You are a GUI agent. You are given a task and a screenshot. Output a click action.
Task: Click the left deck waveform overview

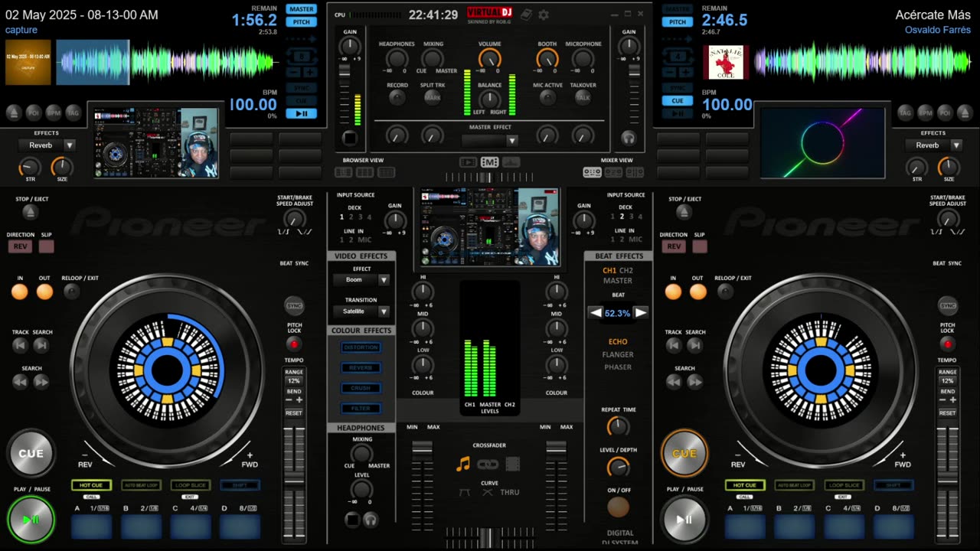168,62
